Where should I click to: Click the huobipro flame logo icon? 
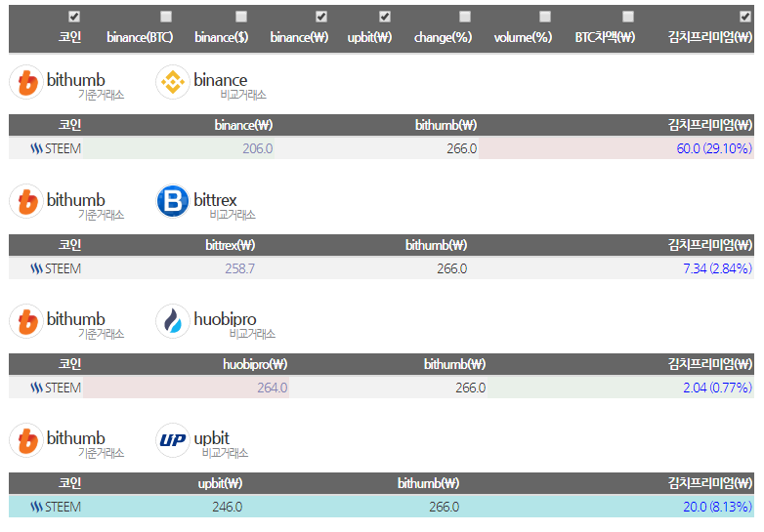(173, 321)
